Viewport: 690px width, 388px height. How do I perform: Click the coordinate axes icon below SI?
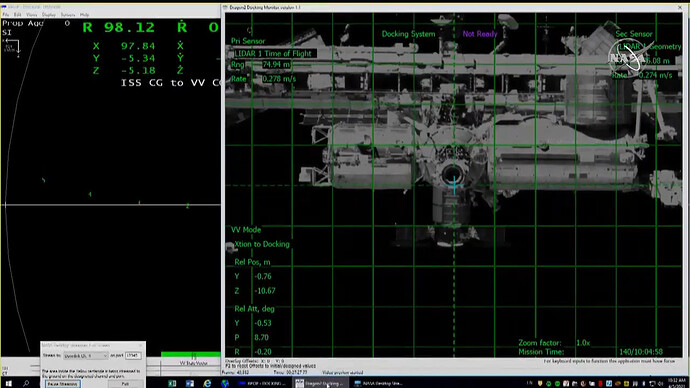pos(11,48)
